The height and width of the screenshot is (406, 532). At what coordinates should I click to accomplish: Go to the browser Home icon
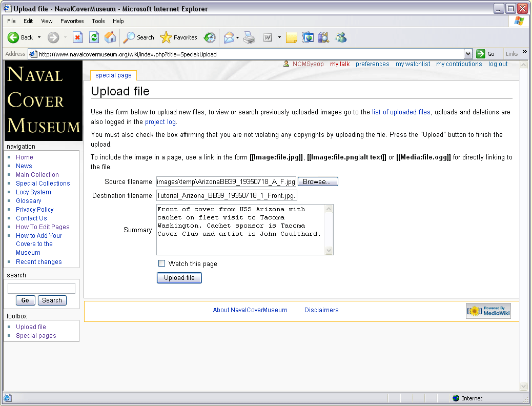110,37
